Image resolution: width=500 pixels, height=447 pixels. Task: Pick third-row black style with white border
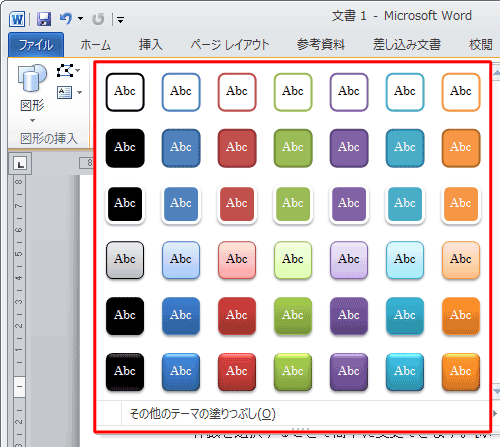point(125,204)
